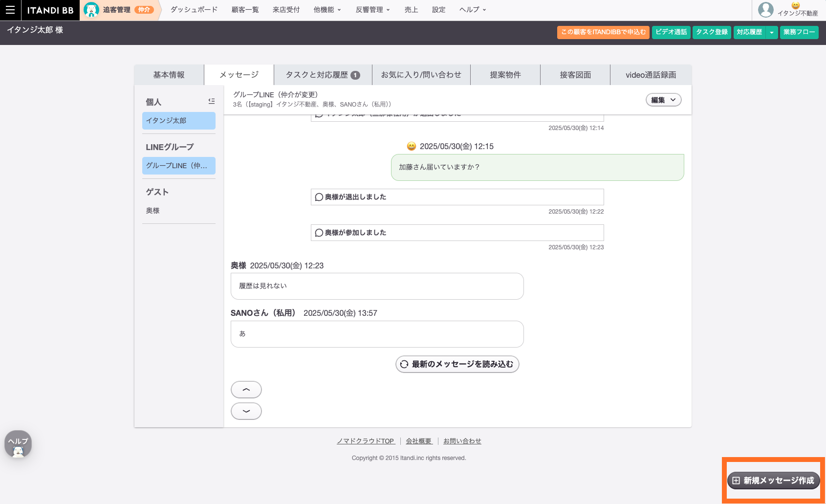
Task: Go to 来店受付 page
Action: point(286,10)
